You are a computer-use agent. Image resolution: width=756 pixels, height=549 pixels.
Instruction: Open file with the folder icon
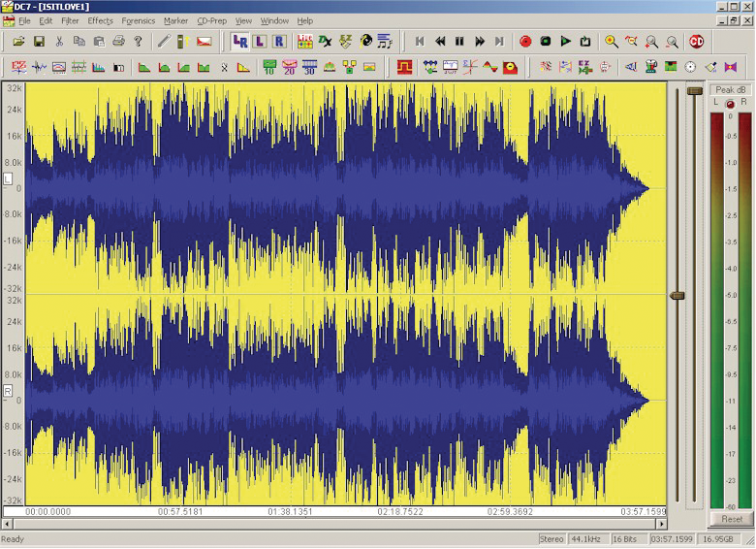coord(18,42)
